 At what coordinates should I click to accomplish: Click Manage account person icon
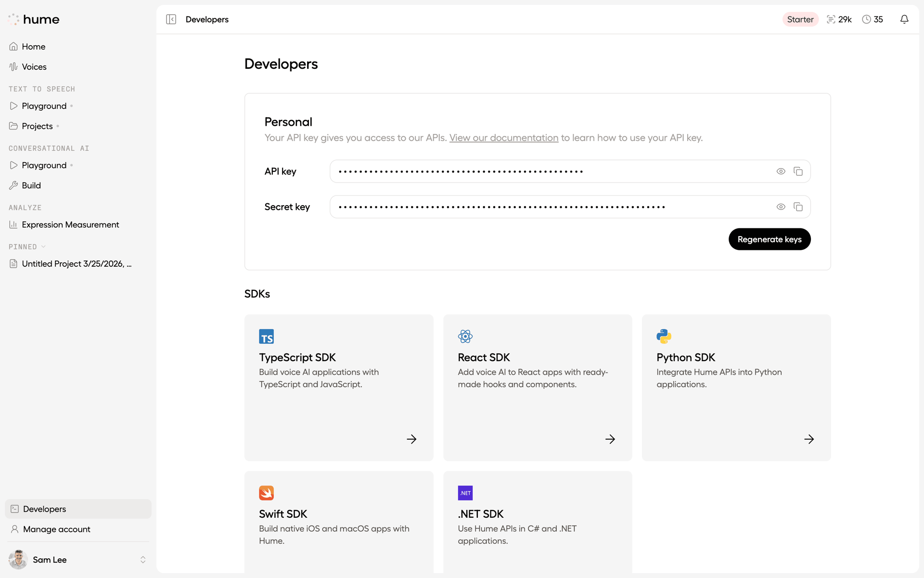(x=14, y=529)
